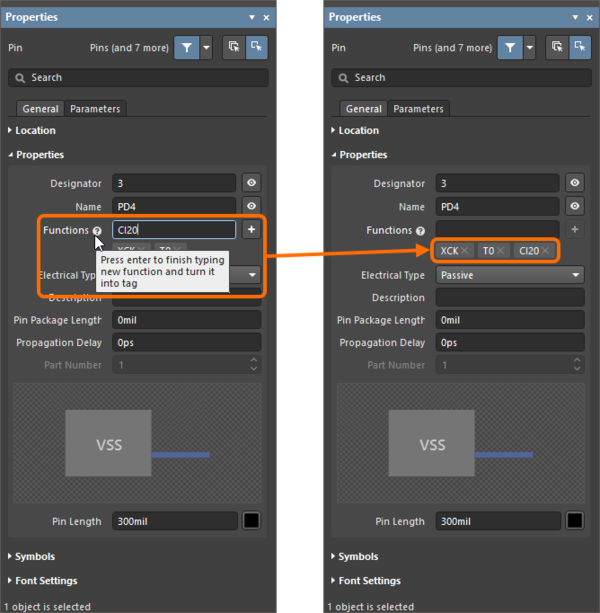The width and height of the screenshot is (600, 613).
Task: Toggle Designator visibility eye in left panel
Action: (x=251, y=183)
